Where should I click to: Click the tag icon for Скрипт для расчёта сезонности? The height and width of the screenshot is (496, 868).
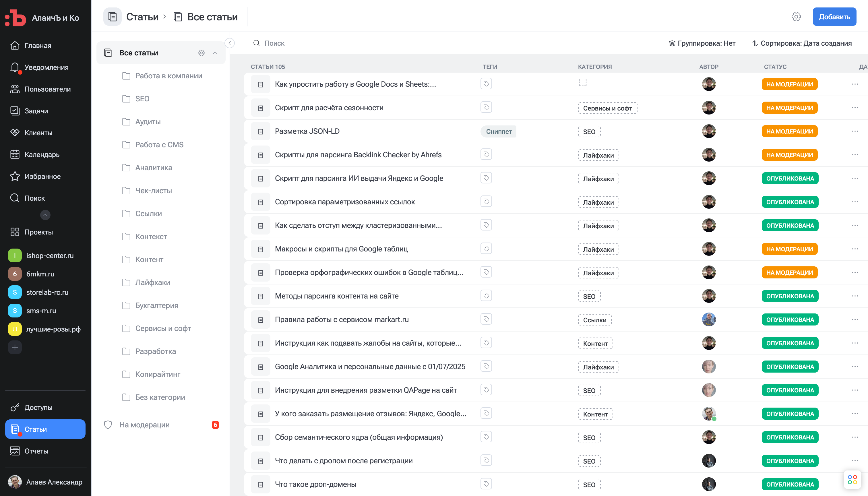tap(486, 107)
